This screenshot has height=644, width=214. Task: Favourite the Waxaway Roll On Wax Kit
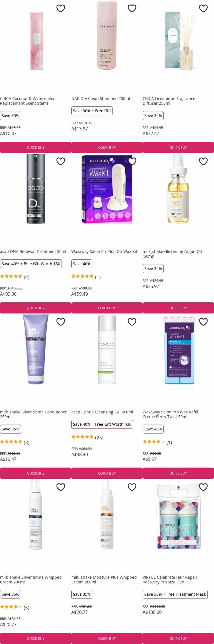click(132, 161)
